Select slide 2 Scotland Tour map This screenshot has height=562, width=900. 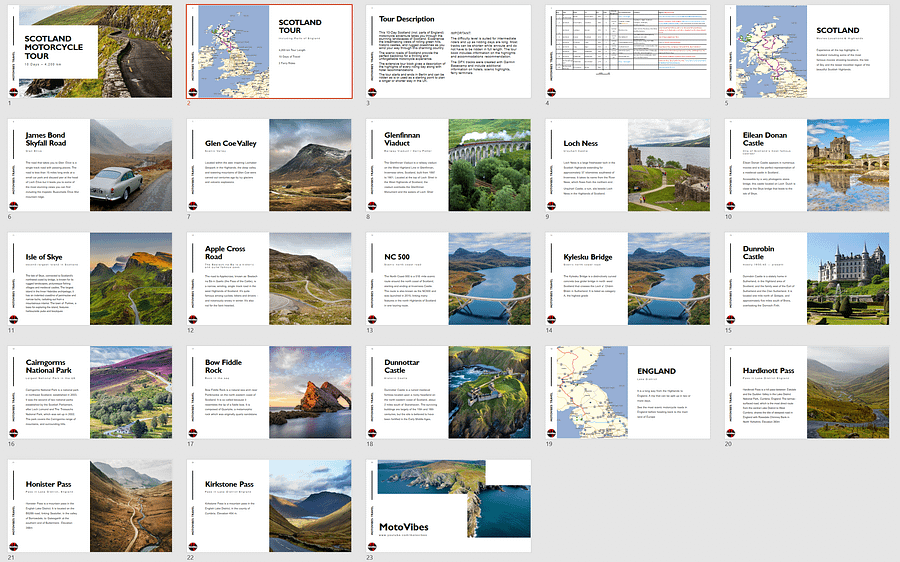tap(269, 52)
